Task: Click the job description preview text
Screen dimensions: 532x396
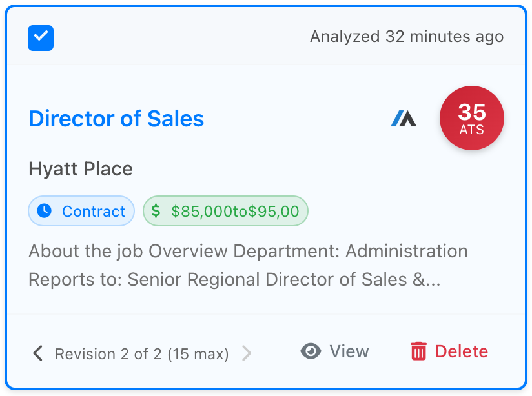Action: point(248,265)
